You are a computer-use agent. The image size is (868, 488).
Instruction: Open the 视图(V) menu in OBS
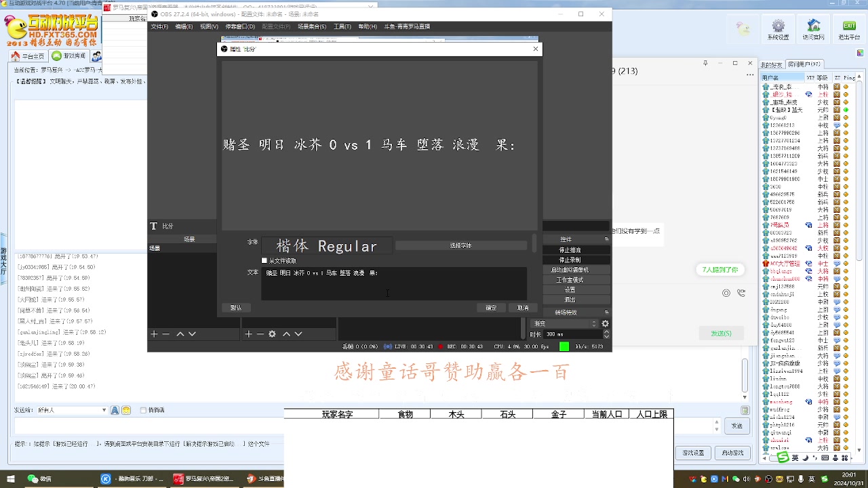209,26
